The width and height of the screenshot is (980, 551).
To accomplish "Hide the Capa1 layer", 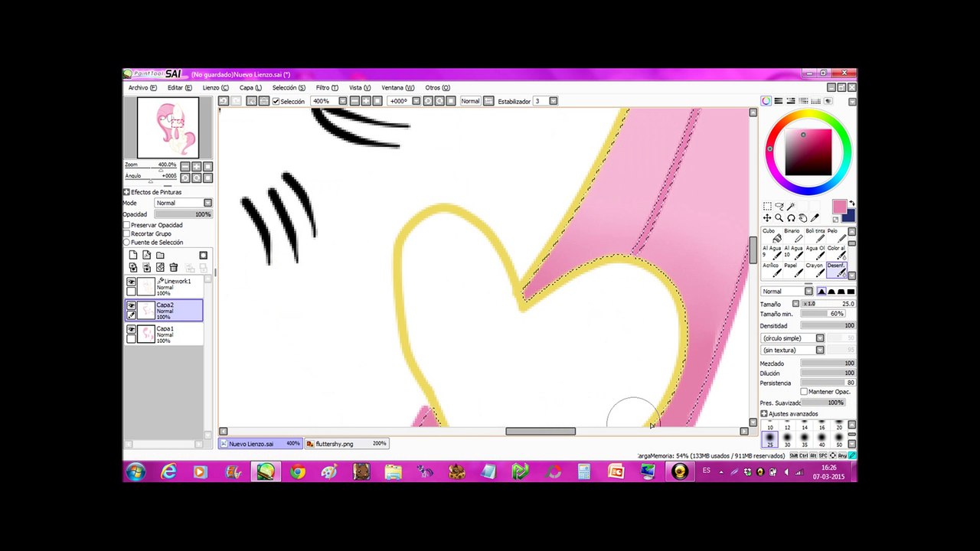I will (x=131, y=330).
